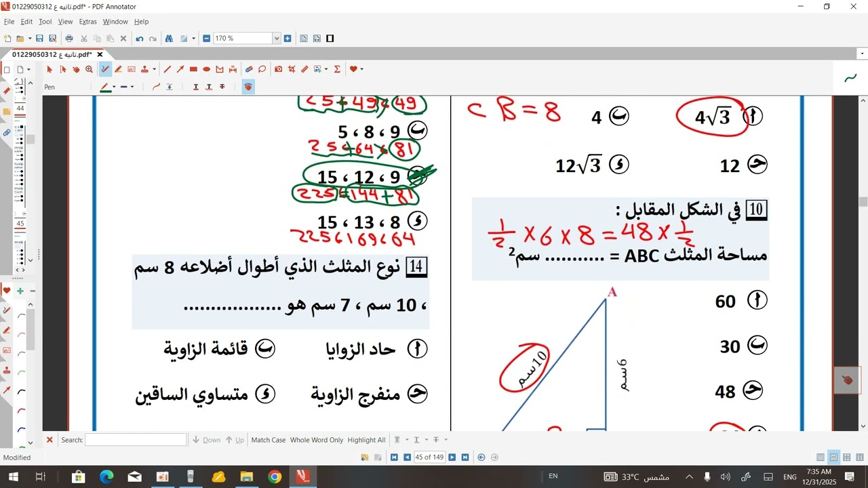Expand the Stamp tool dropdown arrow

155,69
